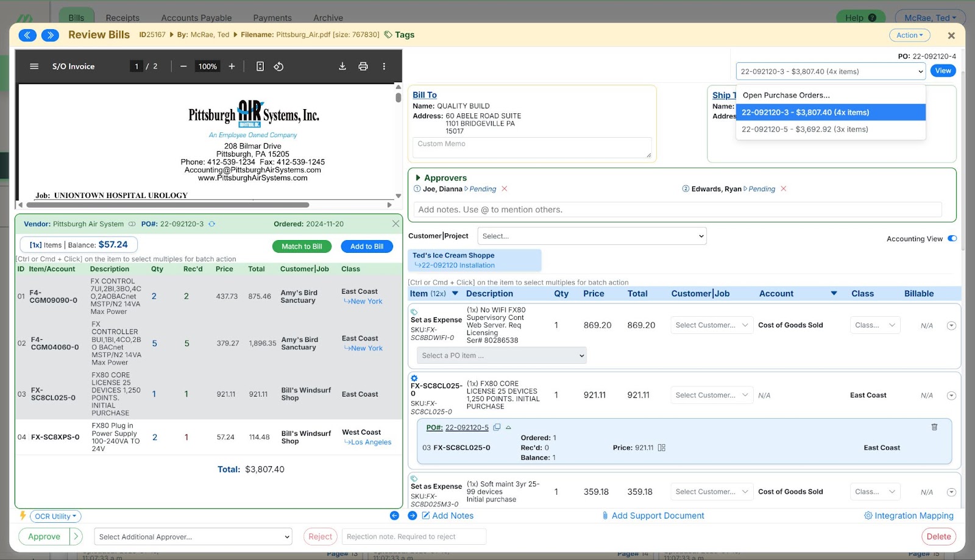Go to next bill with double-right arrow

click(x=51, y=35)
